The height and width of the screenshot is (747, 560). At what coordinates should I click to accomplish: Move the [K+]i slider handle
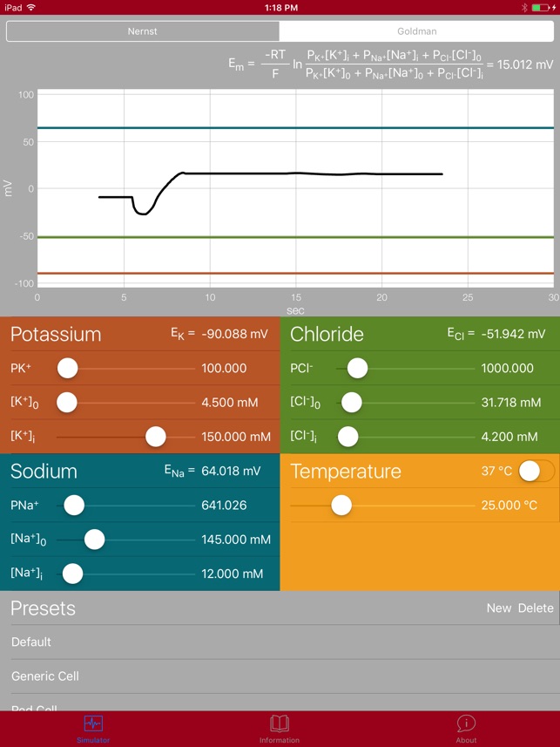156,436
